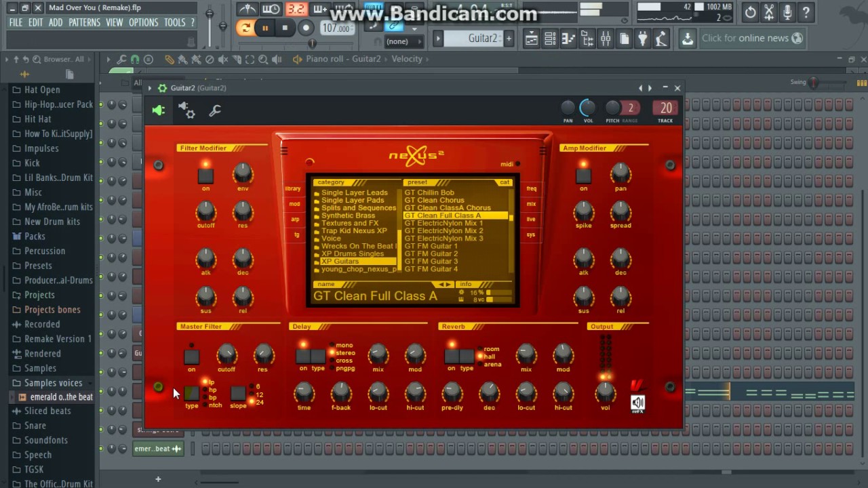Open the plugin gear settings icon
The image size is (868, 488).
[186, 110]
